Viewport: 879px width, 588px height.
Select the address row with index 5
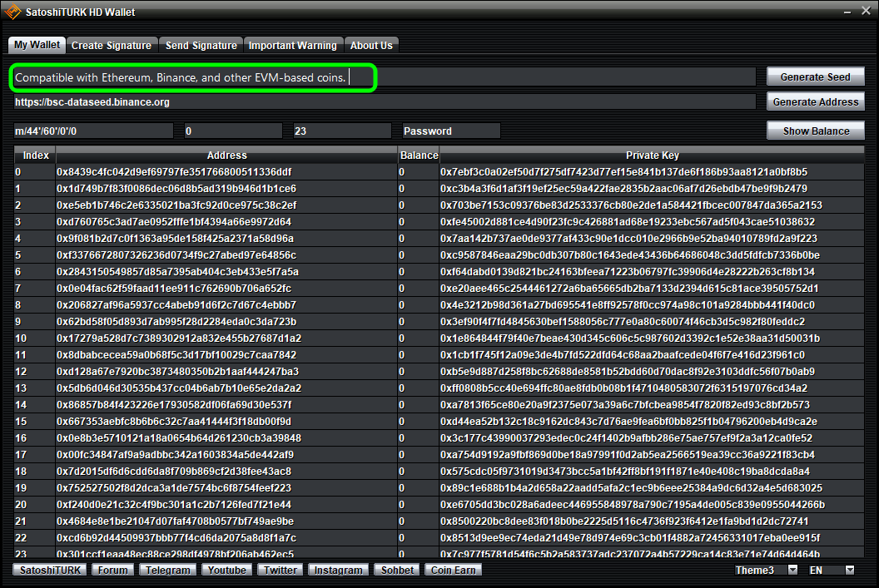click(x=439, y=255)
